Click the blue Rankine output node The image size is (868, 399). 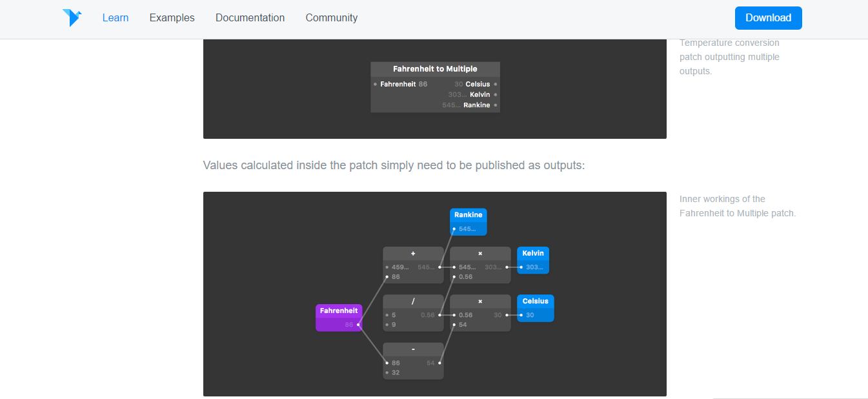[x=468, y=215]
